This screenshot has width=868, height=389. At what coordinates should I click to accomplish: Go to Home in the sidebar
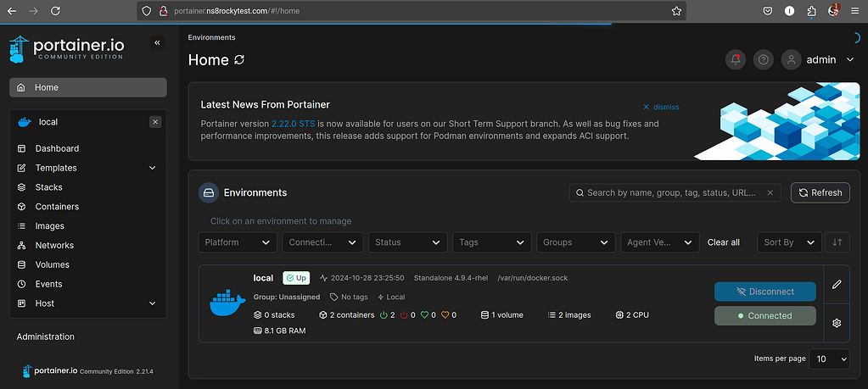point(88,87)
